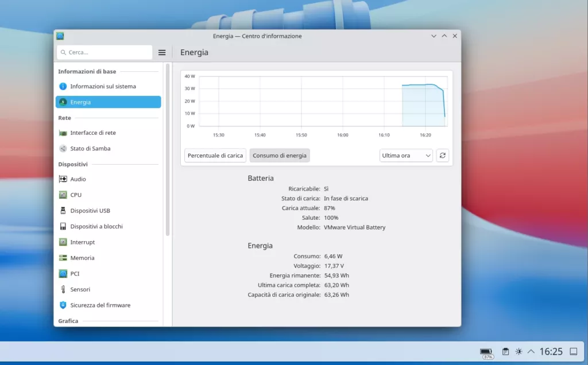
Task: Toggle the Consumo di energia graph
Action: point(280,156)
